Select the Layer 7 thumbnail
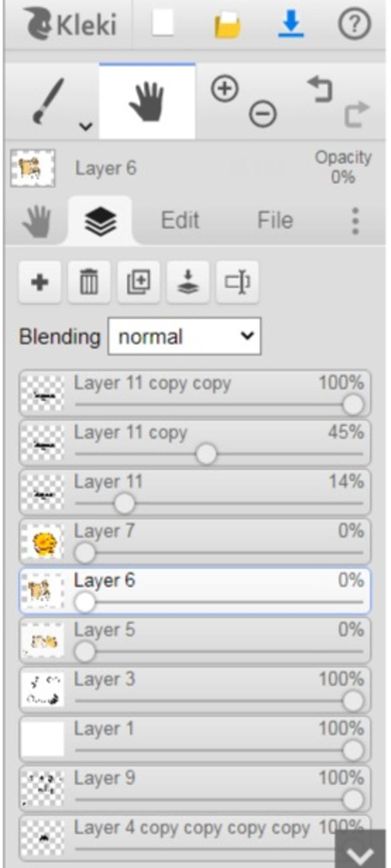This screenshot has height=868, width=391. 42,542
